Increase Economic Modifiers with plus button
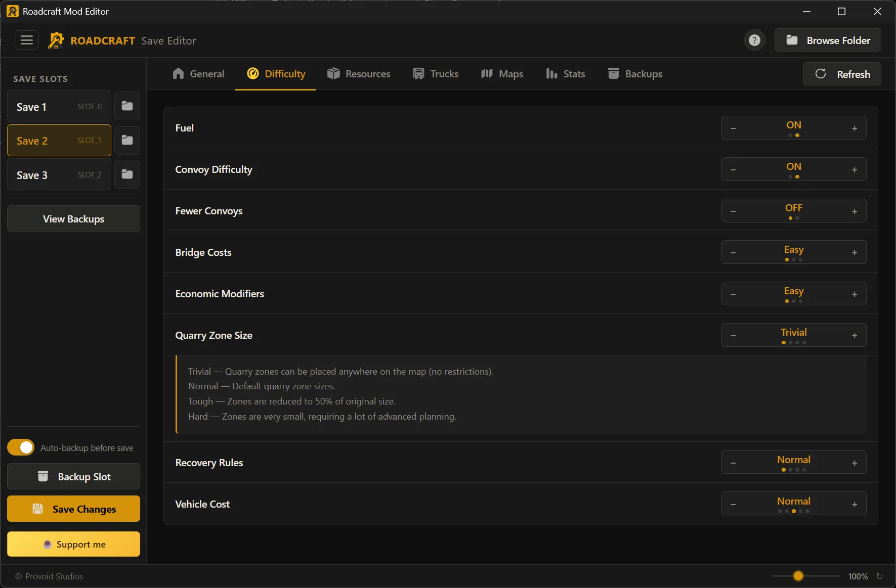 coord(855,294)
